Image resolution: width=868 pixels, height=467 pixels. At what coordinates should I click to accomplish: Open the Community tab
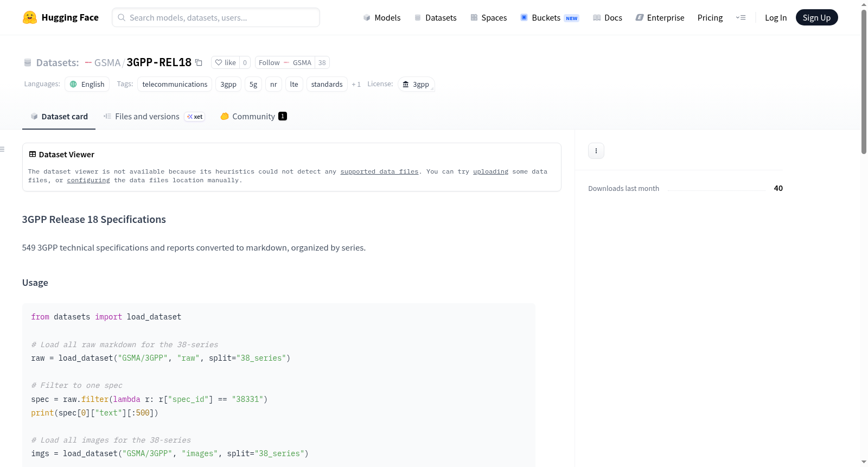tap(253, 116)
